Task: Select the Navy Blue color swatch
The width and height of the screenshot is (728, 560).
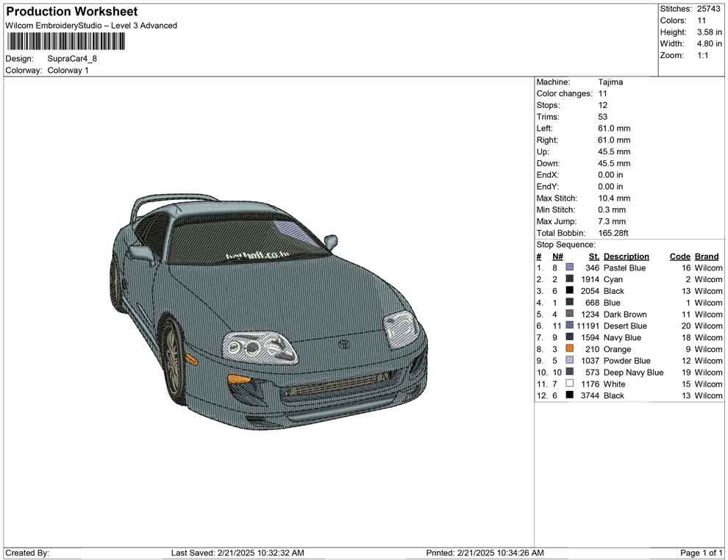Action: click(570, 337)
